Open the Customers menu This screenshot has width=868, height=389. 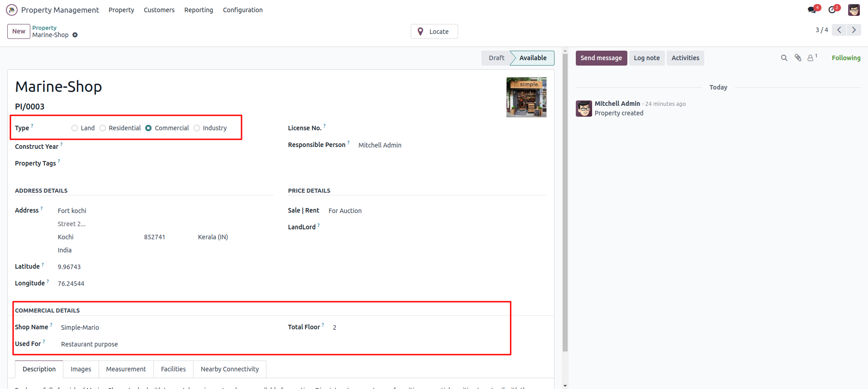tap(159, 10)
